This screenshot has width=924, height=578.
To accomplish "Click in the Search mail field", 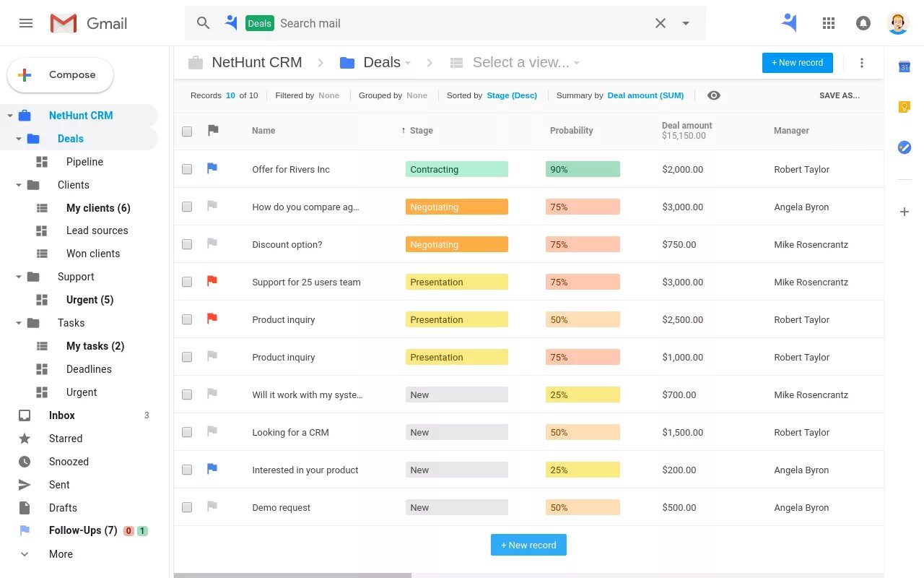I will click(x=462, y=23).
